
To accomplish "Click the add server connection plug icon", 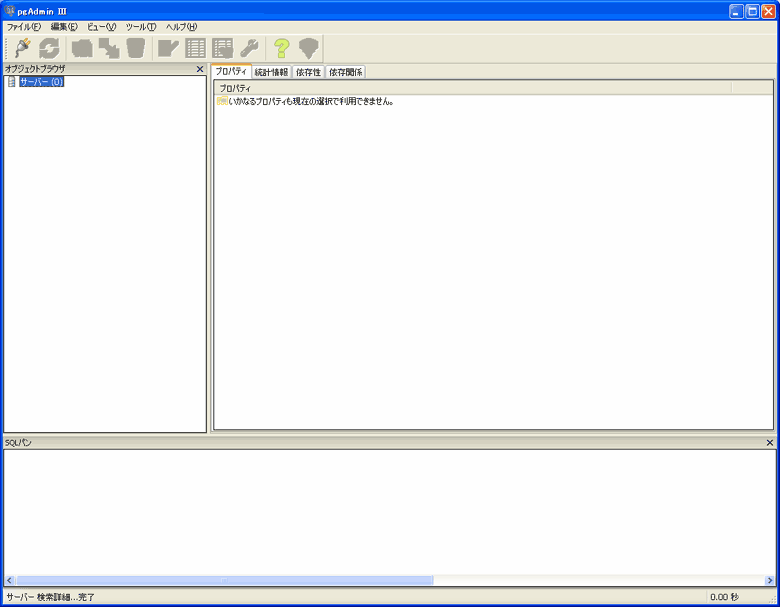I will [x=22, y=48].
